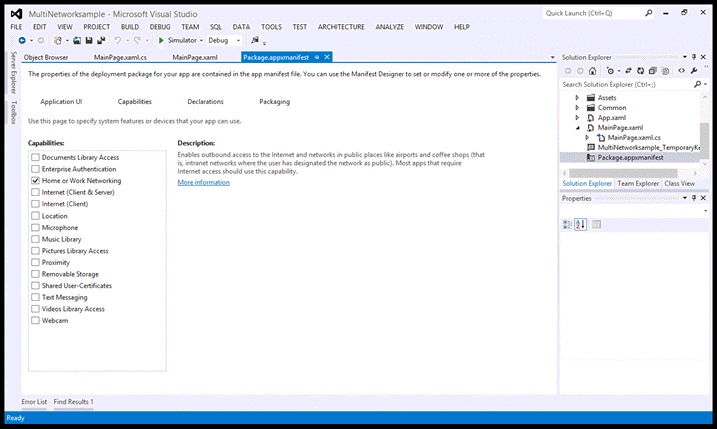The height and width of the screenshot is (429, 717).
Task: Click the Properties wrench icon in Solution Explorer
Action: click(694, 71)
